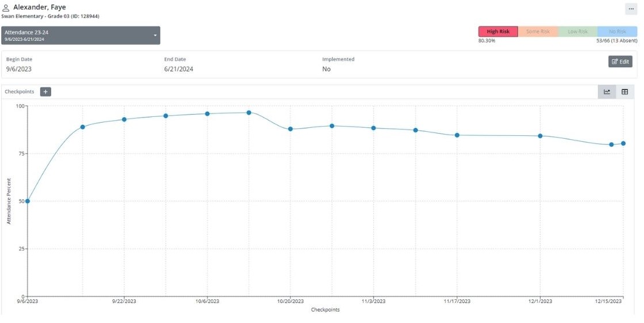Click the 9/22/2023 checkpoint data point
Screen dimensions: 644x323
point(124,119)
